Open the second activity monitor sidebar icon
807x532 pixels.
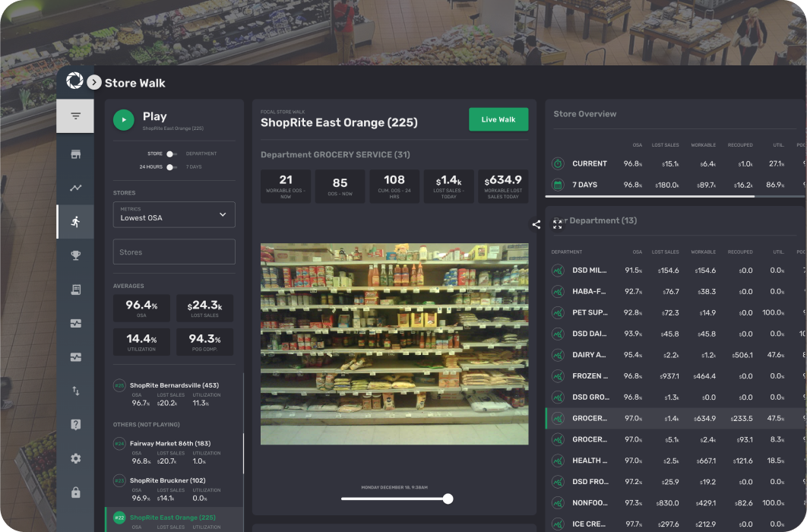coord(76,357)
